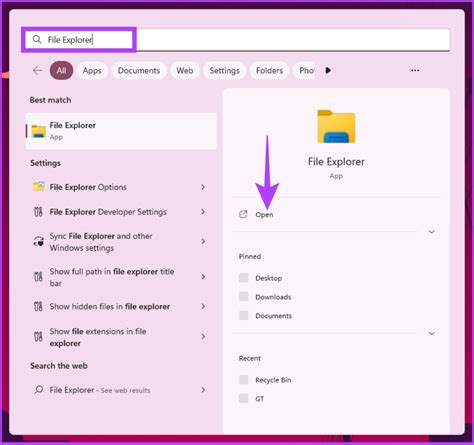Open pinned Downloads folder
474x445 pixels.
273,297
